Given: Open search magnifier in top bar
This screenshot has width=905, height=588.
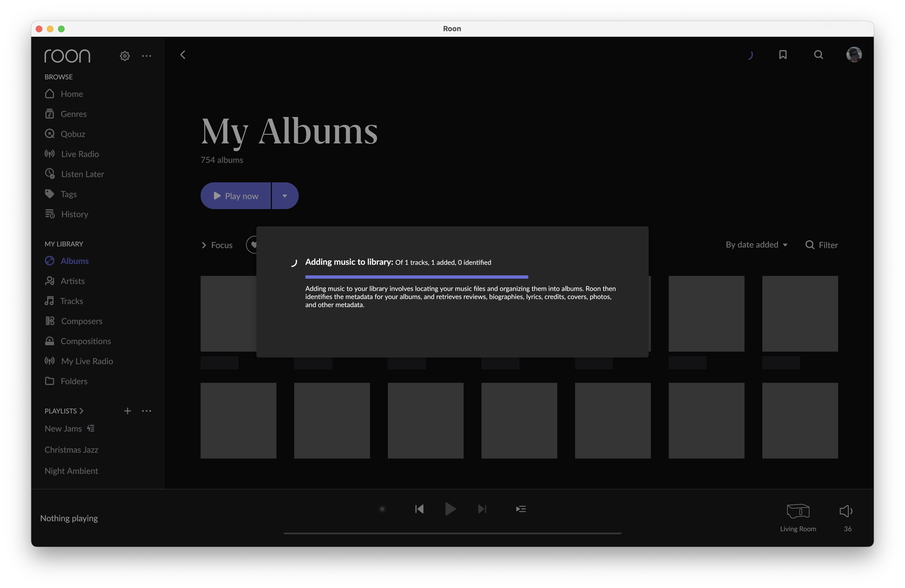Looking at the screenshot, I should click(818, 55).
